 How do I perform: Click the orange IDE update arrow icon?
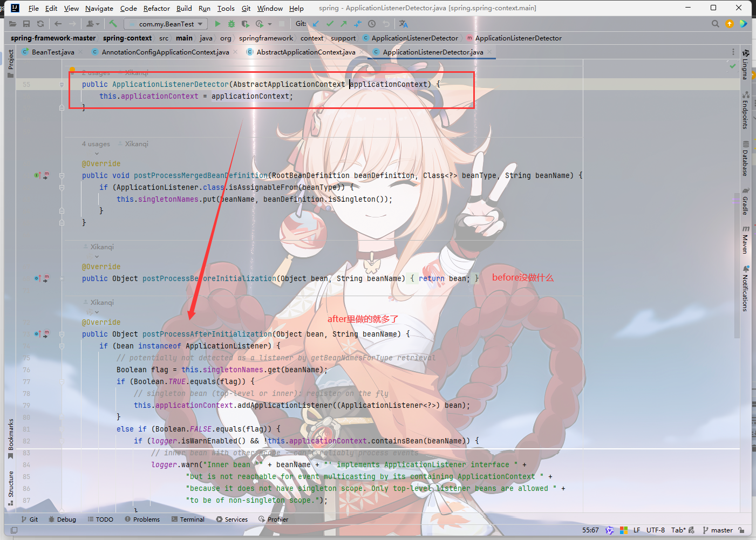(730, 24)
